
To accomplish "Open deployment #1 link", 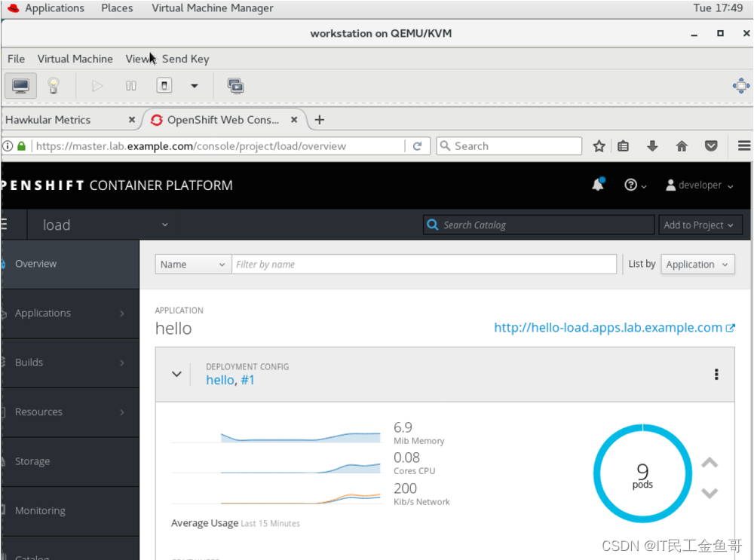I will point(247,380).
